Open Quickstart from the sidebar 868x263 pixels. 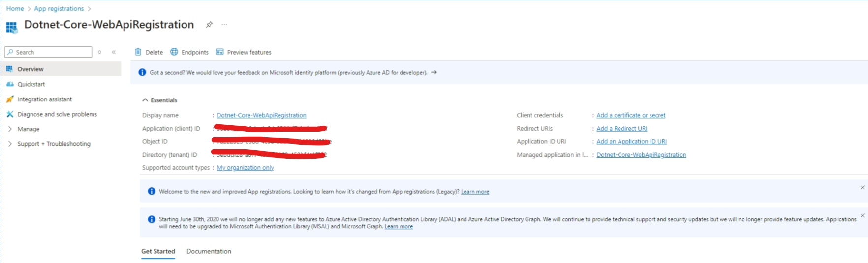pyautogui.click(x=31, y=84)
